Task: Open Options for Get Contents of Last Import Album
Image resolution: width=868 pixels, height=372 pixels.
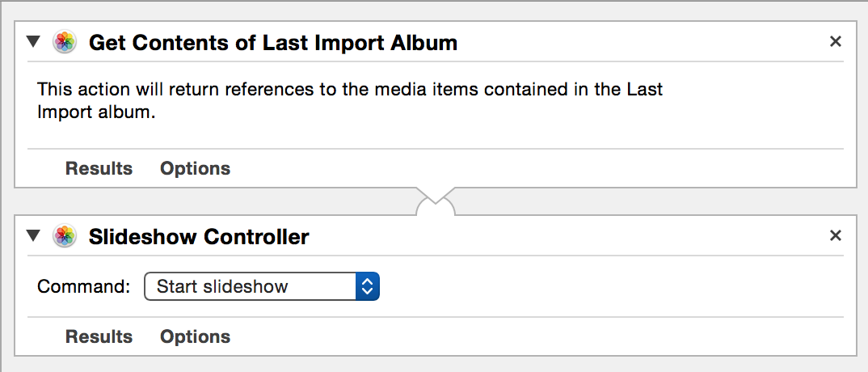Action: point(195,168)
